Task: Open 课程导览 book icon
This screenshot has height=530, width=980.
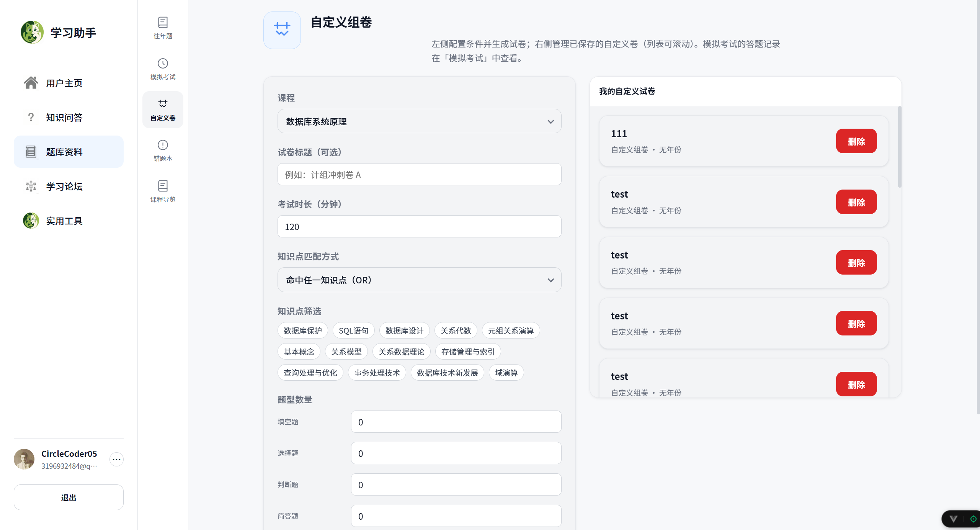Action: 163,186
